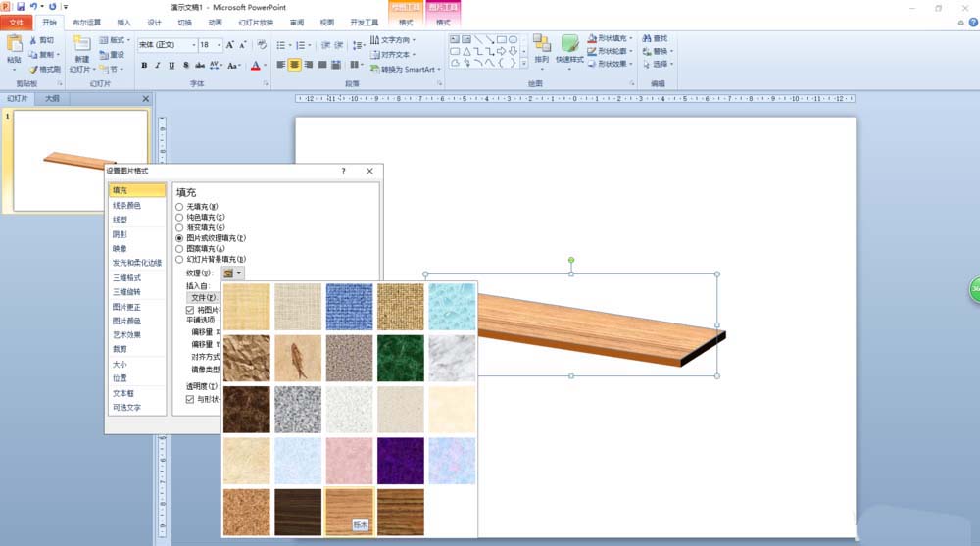Select 无填充 (No fill) radio button
Image resolution: width=980 pixels, height=546 pixels.
click(179, 207)
